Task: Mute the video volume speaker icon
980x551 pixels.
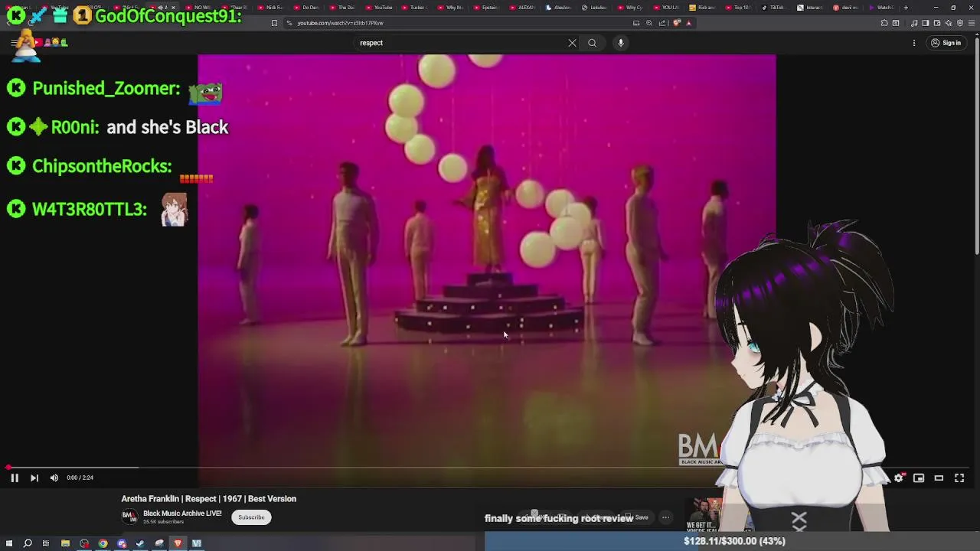Action: pyautogui.click(x=54, y=478)
